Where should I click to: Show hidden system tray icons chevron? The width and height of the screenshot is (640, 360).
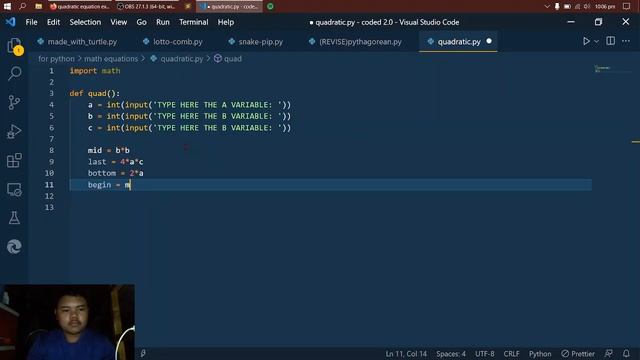click(x=547, y=7)
